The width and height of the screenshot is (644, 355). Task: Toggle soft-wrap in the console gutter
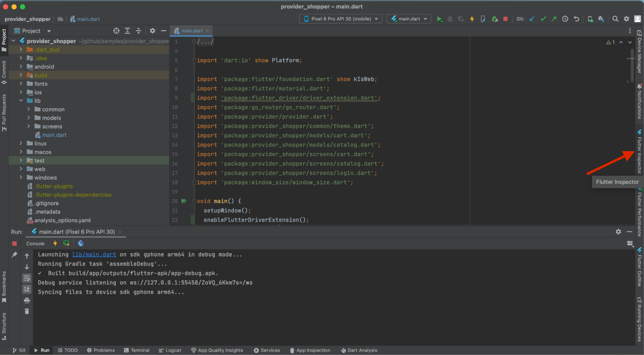point(26,278)
